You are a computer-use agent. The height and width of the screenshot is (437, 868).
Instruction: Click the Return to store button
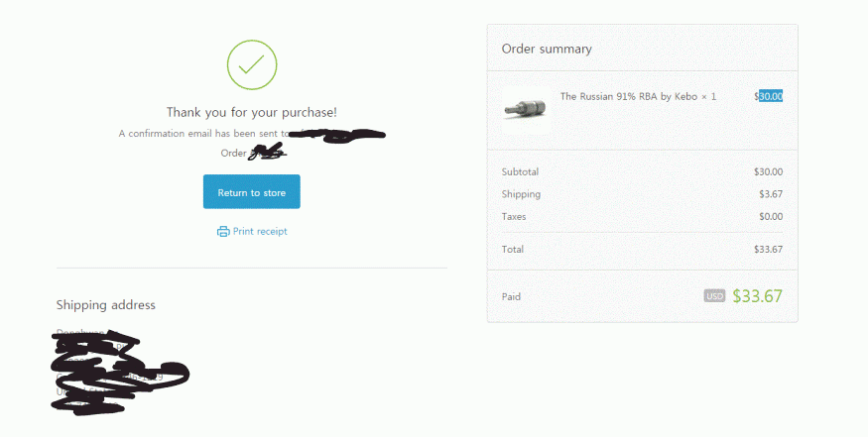[x=252, y=192]
